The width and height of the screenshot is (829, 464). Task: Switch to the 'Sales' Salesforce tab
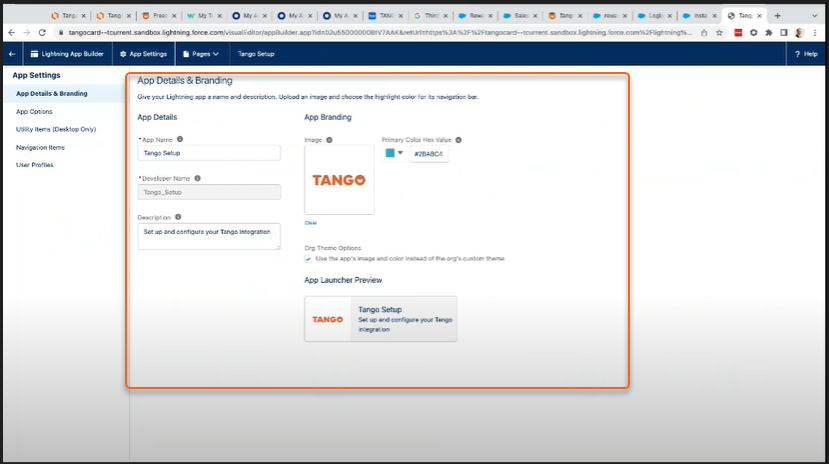[518, 16]
